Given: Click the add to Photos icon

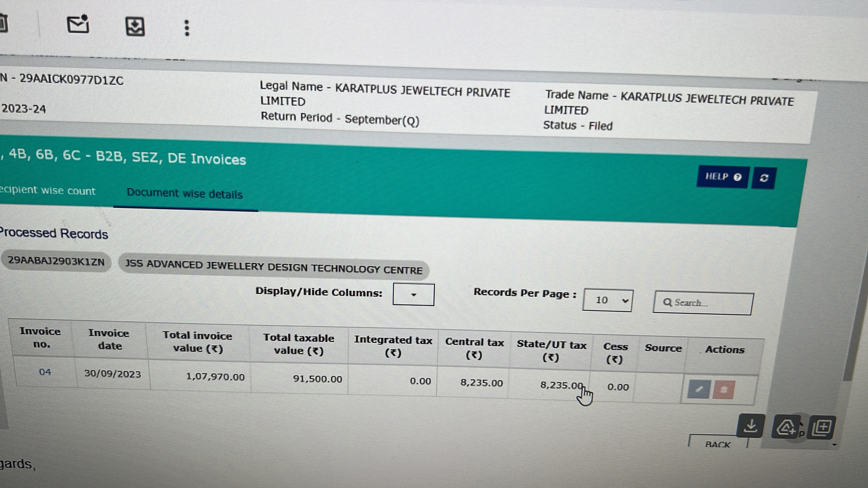Looking at the screenshot, I should (822, 427).
